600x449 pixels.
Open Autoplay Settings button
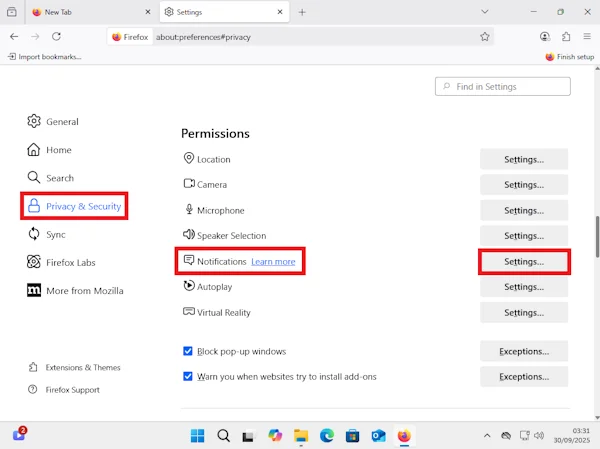[x=524, y=287]
